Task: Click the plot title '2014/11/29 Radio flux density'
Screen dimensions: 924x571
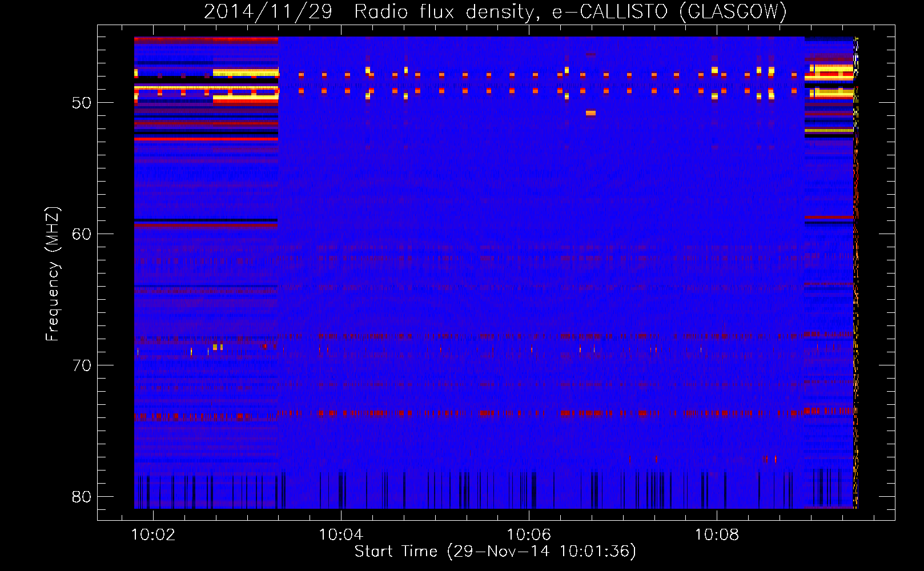Action: 370,11
